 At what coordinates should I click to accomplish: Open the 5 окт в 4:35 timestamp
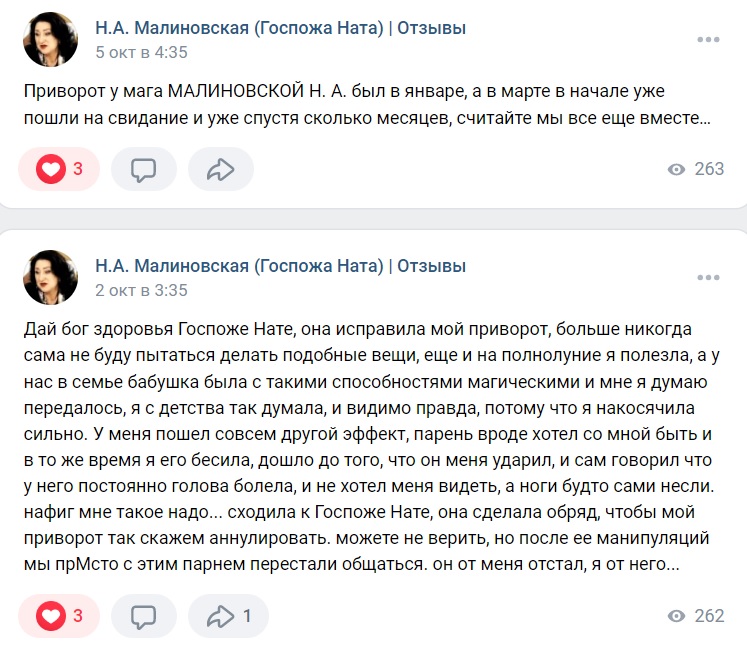pyautogui.click(x=141, y=52)
